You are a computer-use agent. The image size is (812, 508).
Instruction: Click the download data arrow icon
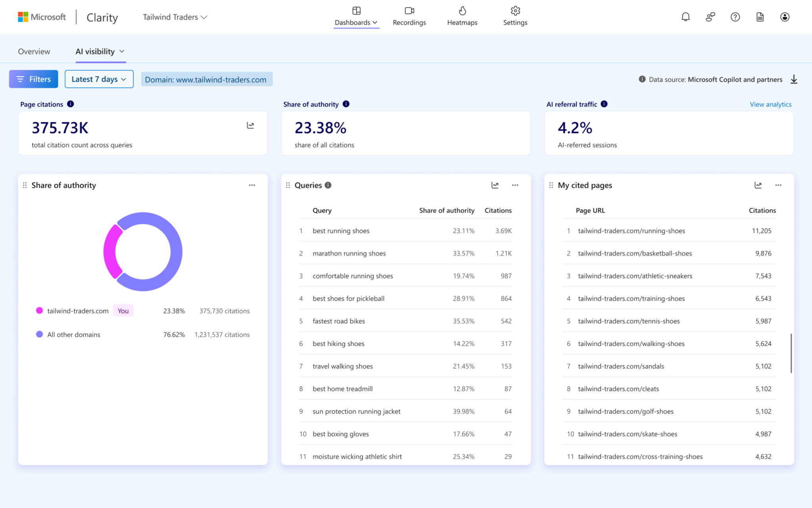pos(794,79)
